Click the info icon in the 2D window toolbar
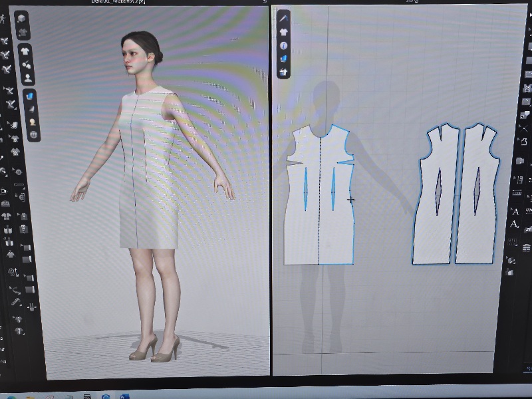 [x=284, y=45]
